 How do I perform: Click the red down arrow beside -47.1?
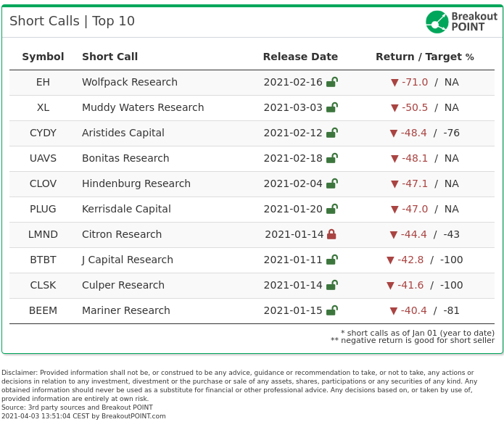394,184
